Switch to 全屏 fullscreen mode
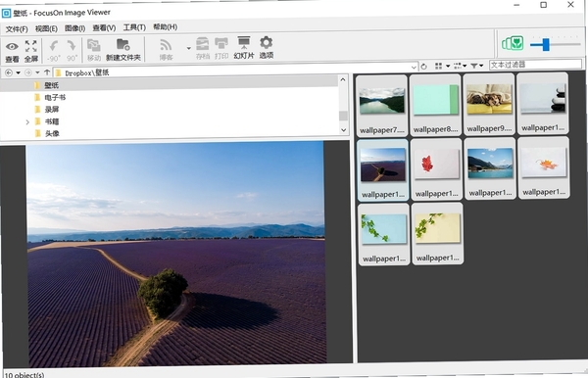 click(31, 51)
